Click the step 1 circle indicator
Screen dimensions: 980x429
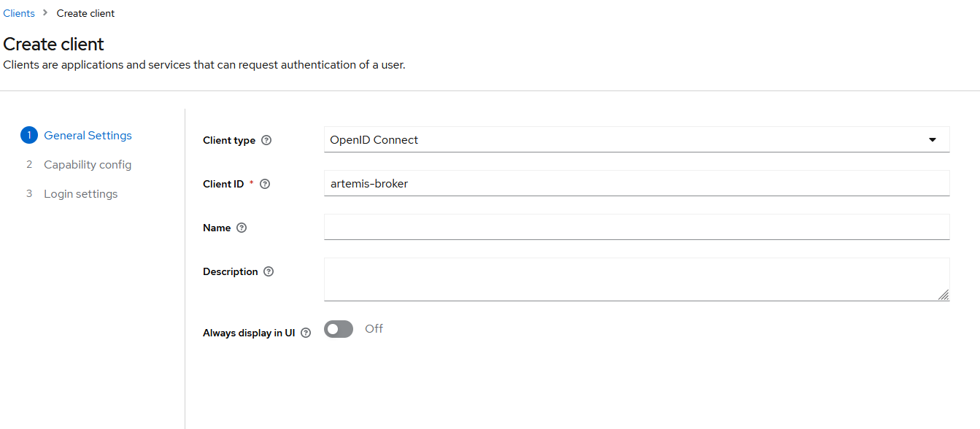point(29,135)
